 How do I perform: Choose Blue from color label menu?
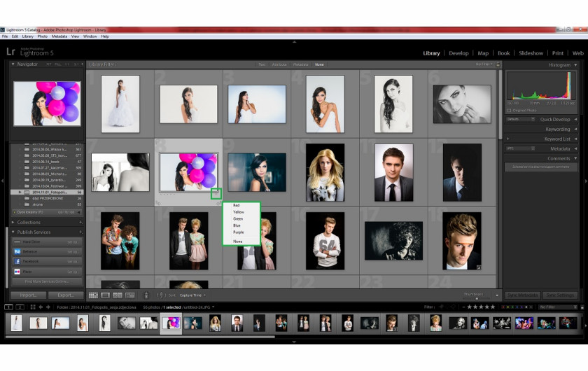[x=241, y=225]
